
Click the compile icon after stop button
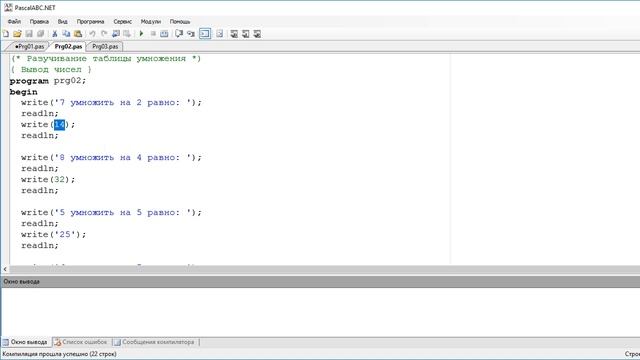(x=164, y=34)
